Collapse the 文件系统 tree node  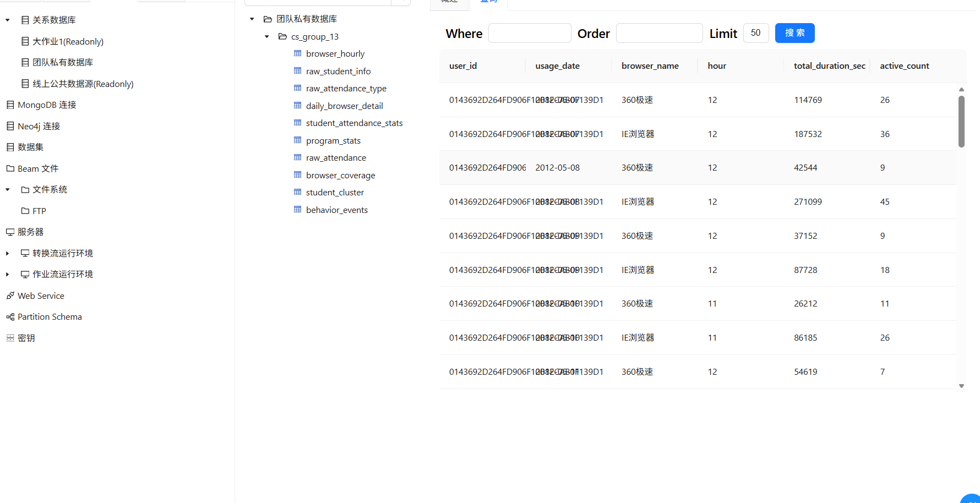[x=8, y=189]
